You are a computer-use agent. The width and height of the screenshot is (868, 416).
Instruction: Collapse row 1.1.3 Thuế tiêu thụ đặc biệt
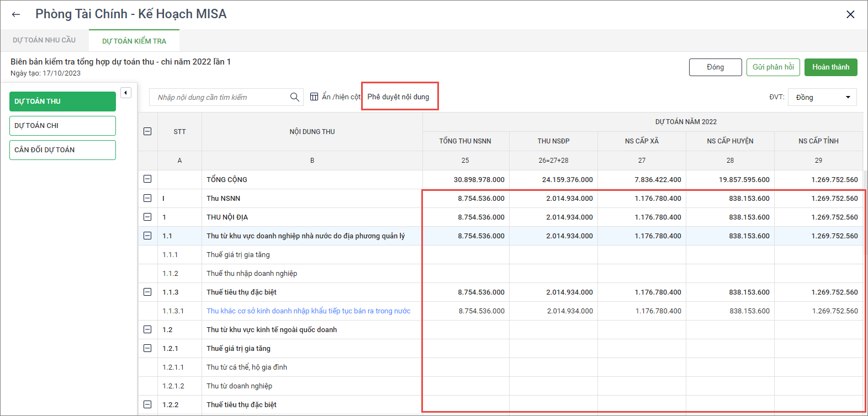pyautogui.click(x=147, y=292)
